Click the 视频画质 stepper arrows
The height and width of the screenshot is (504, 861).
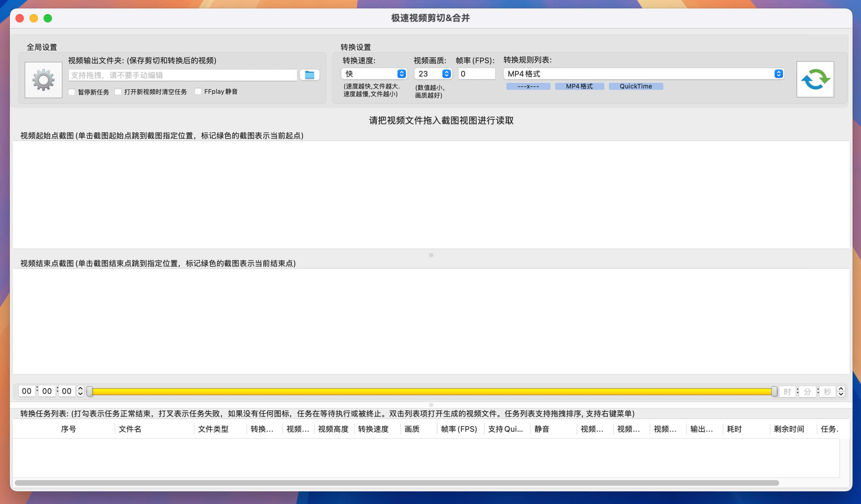[446, 74]
